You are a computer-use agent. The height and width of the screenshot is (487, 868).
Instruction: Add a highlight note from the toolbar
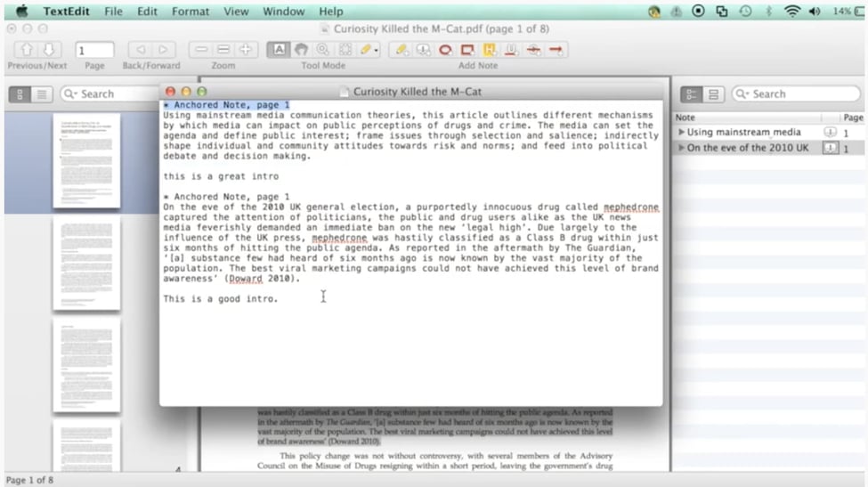tap(490, 50)
